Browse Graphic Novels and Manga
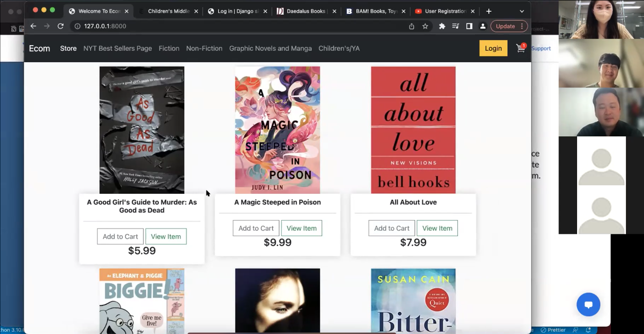The image size is (644, 334). (x=271, y=48)
